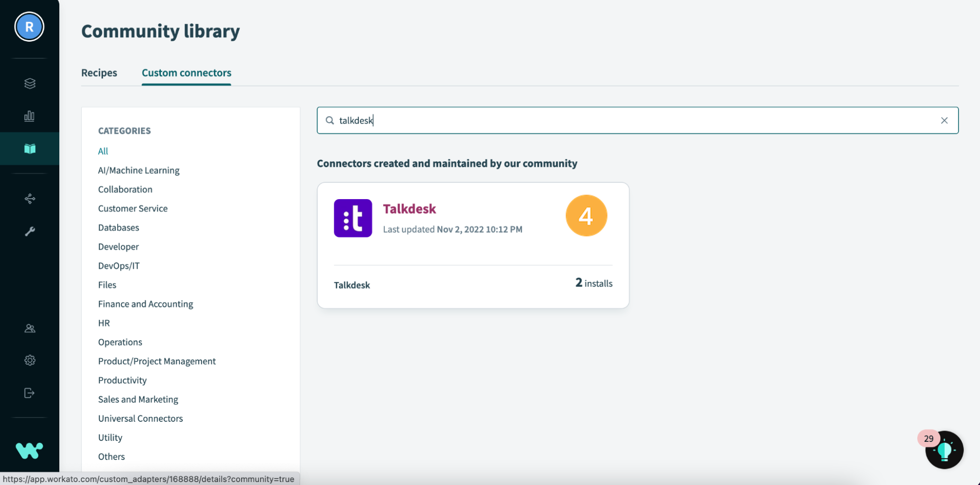This screenshot has width=980, height=485.
Task: Filter by Collaboration category
Action: tap(125, 189)
